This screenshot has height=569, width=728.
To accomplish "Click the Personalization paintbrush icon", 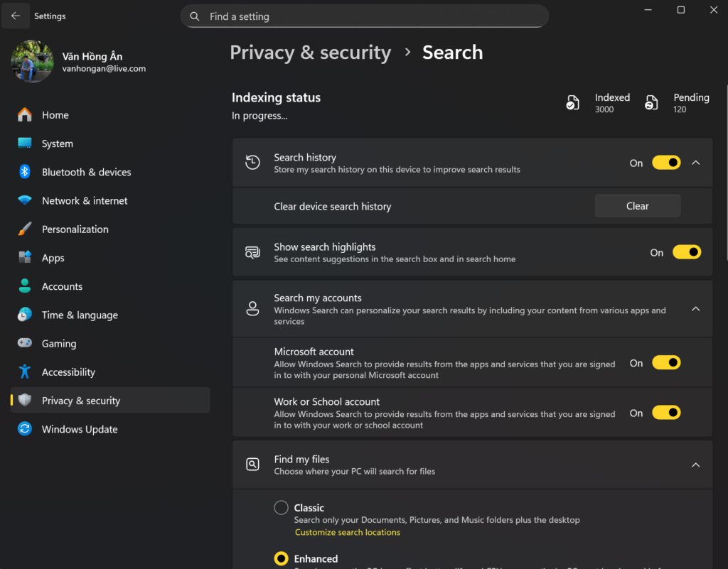I will tap(25, 229).
